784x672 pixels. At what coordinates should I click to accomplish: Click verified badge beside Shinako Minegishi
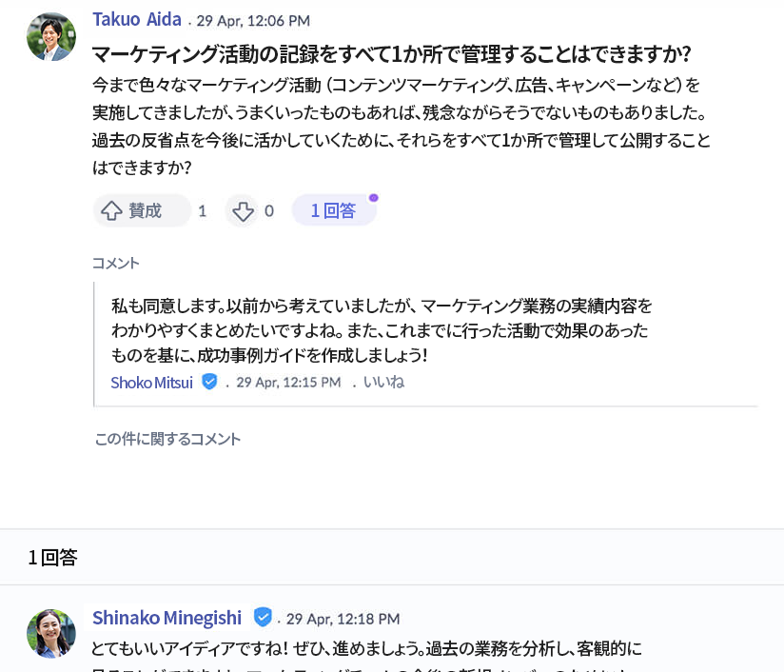(263, 617)
